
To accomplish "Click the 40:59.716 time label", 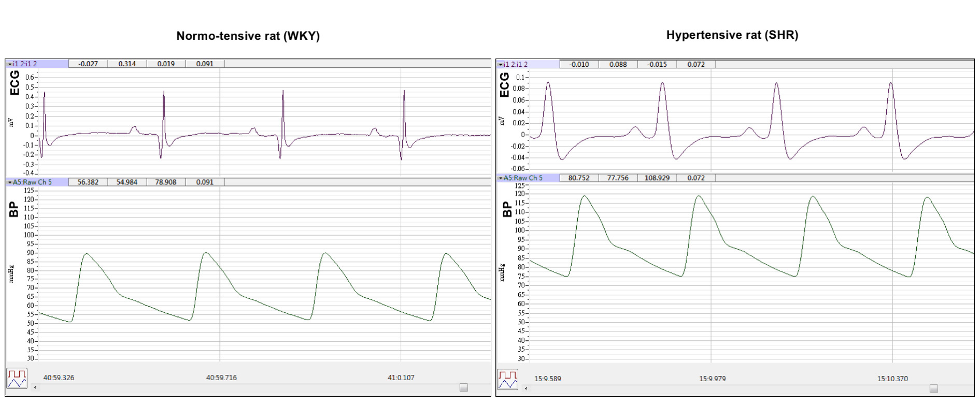I will pos(221,378).
